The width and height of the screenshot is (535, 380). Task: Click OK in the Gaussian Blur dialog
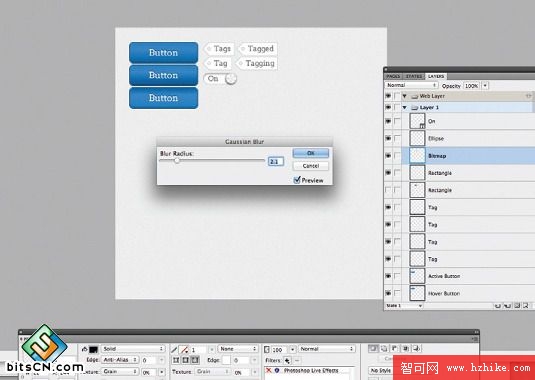[310, 153]
